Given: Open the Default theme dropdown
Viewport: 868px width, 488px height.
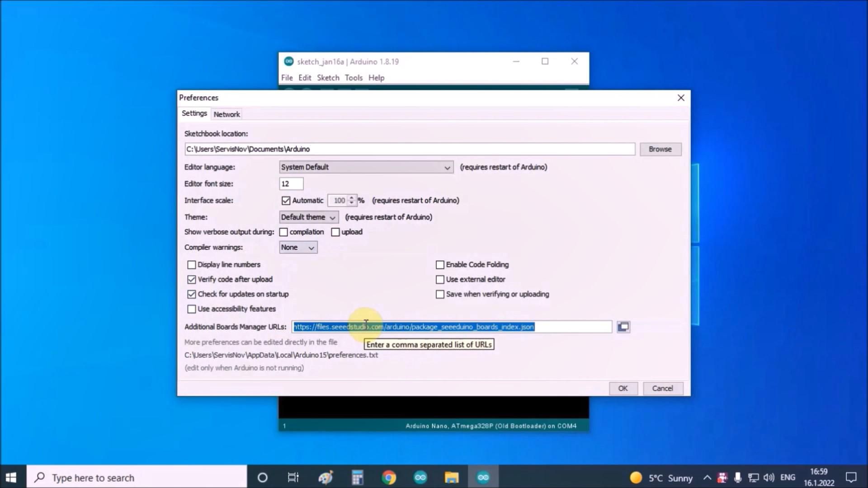Looking at the screenshot, I should click(x=308, y=217).
